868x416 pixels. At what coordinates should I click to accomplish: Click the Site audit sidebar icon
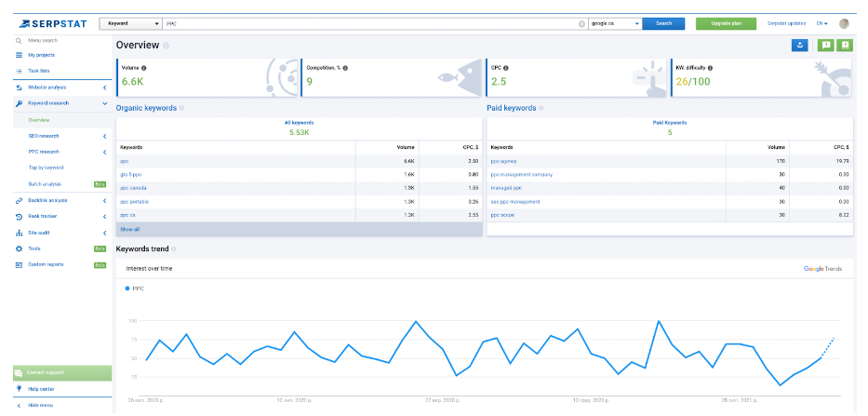19,233
